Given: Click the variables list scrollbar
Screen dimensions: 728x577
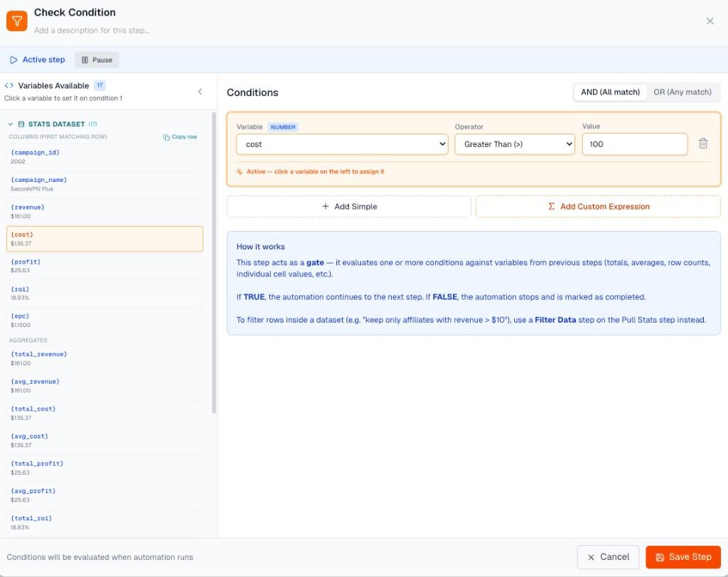Looking at the screenshot, I should point(214,263).
